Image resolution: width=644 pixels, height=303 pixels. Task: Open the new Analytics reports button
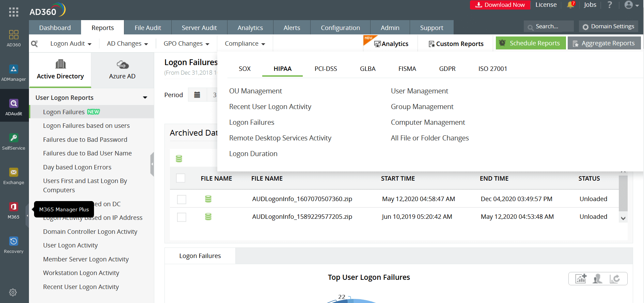pyautogui.click(x=391, y=44)
